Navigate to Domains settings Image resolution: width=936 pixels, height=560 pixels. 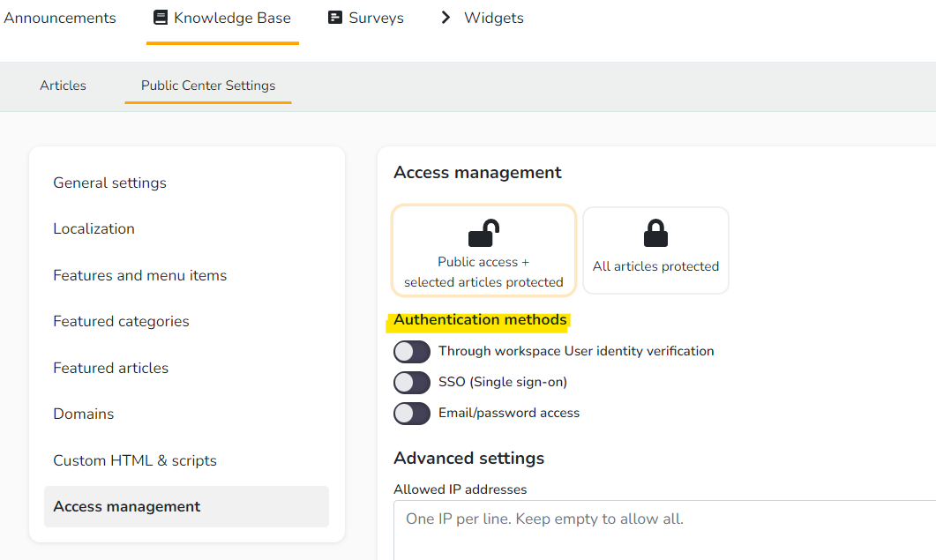tap(84, 414)
